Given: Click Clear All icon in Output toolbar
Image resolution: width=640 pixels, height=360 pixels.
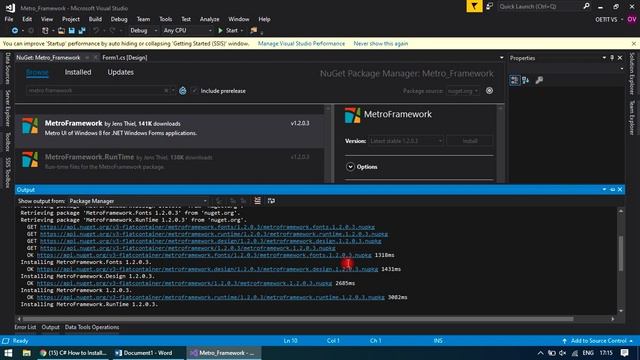Looking at the screenshot, I should 258,201.
